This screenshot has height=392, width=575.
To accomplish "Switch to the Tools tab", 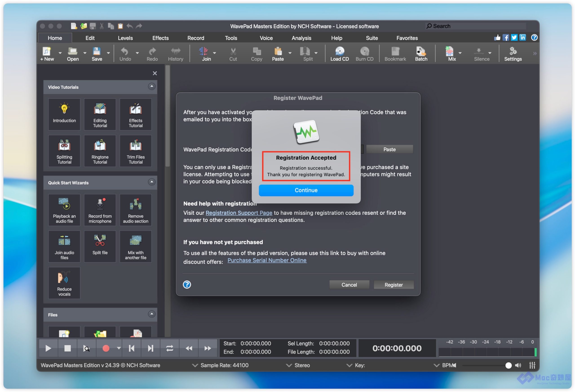I will (231, 38).
